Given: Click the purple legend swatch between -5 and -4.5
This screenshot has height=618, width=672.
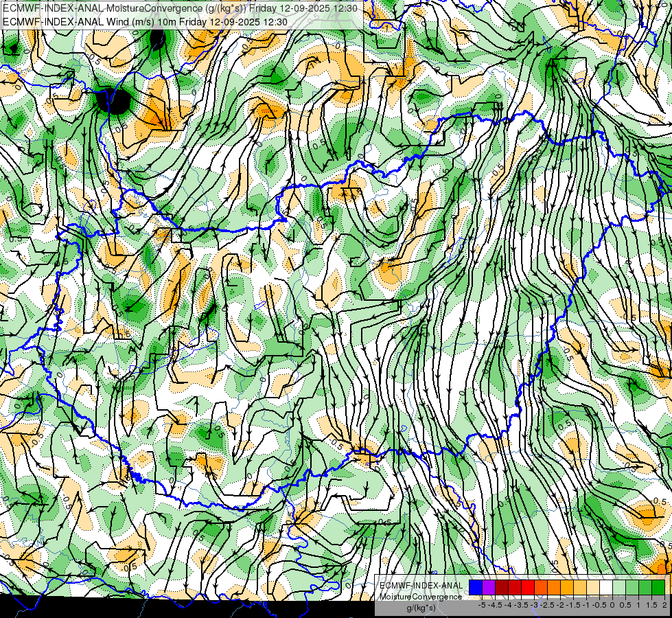Looking at the screenshot, I should pos(489,588).
